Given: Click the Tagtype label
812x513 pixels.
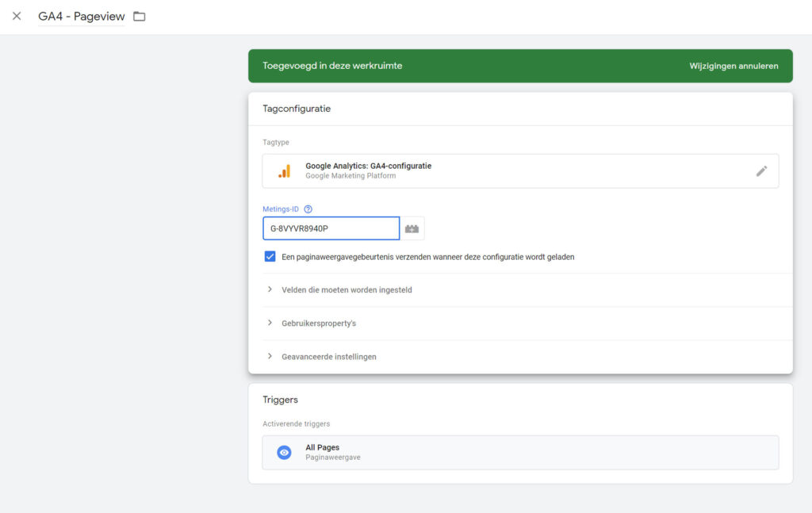Looking at the screenshot, I should [276, 143].
